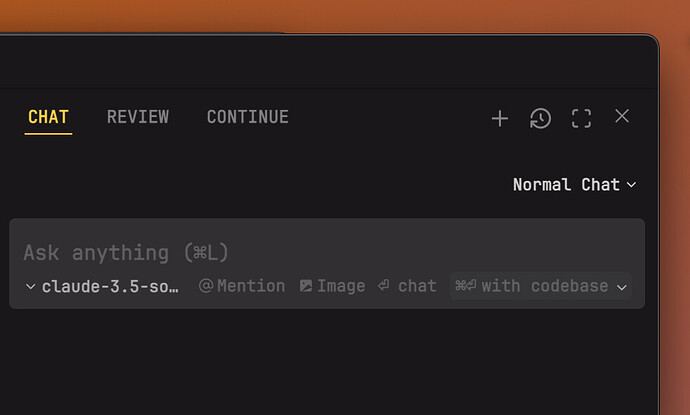This screenshot has width=690, height=415.
Task: Click the ⌘⏎ shortcut icon before codebase
Action: click(466, 286)
